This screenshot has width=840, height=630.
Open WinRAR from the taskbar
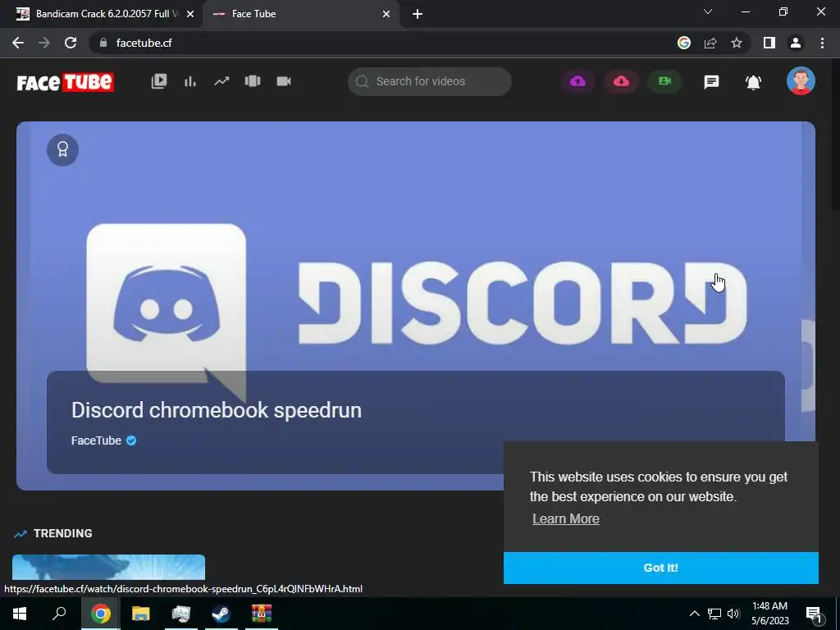[262, 614]
